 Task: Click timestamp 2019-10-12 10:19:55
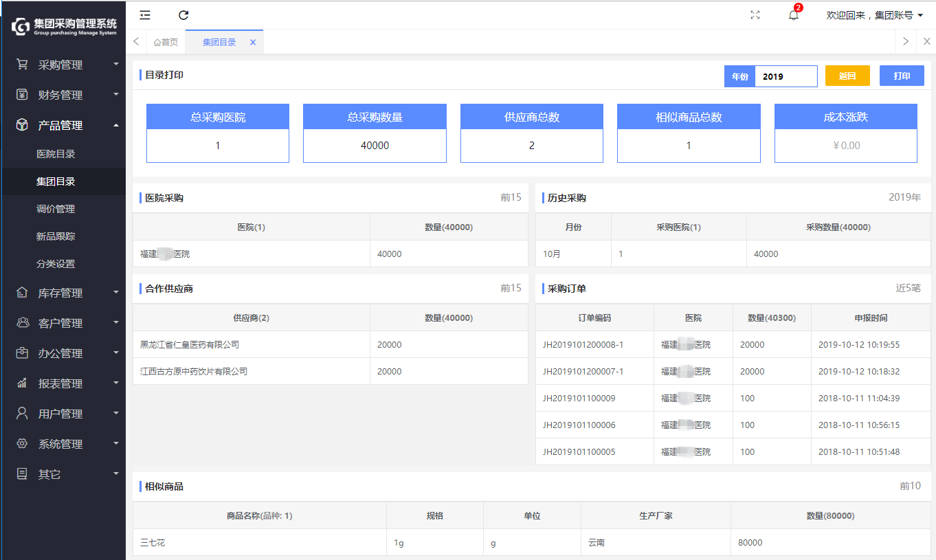point(859,345)
